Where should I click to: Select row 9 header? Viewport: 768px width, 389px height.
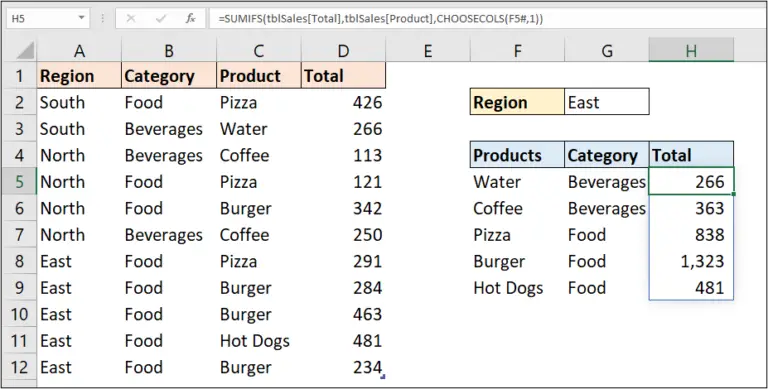point(20,287)
